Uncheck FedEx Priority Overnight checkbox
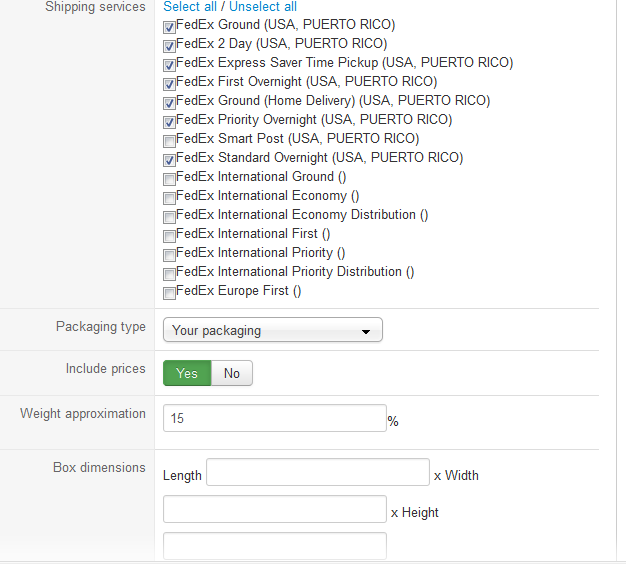Image resolution: width=626 pixels, height=564 pixels. coord(169,121)
